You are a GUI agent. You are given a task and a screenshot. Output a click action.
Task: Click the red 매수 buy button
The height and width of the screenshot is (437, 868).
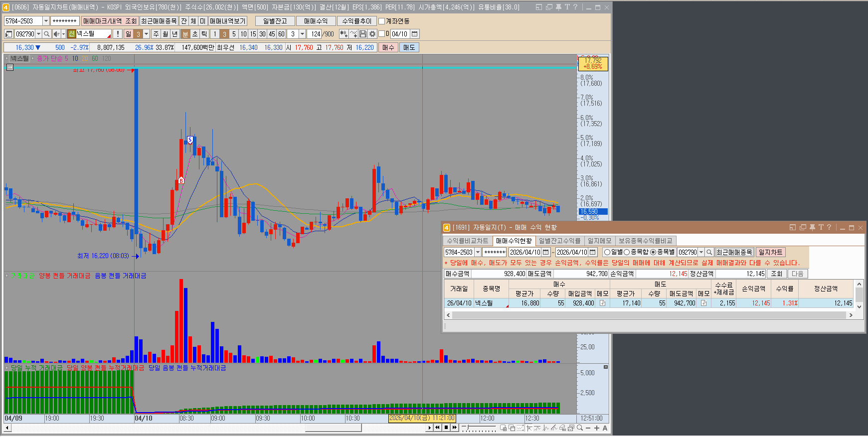(x=388, y=47)
